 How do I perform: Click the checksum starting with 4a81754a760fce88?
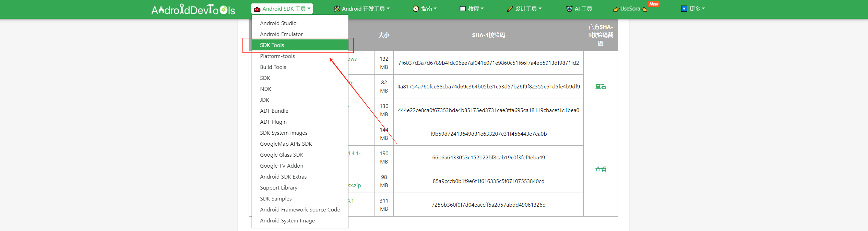(488, 86)
